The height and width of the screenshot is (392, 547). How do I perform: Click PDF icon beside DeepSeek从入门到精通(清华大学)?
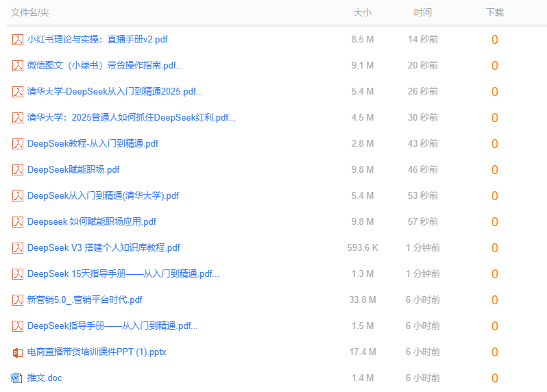pos(17,195)
